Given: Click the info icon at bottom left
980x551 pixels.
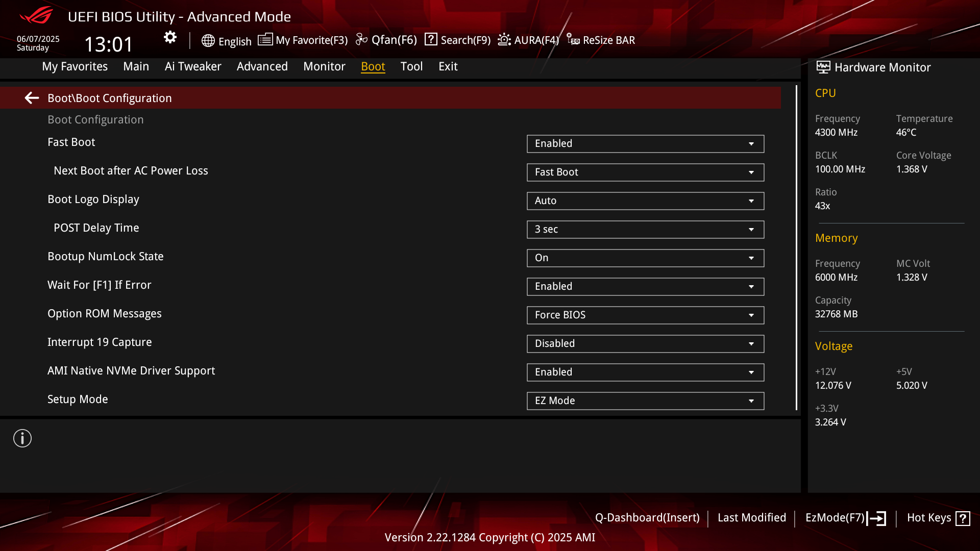Looking at the screenshot, I should click(22, 438).
